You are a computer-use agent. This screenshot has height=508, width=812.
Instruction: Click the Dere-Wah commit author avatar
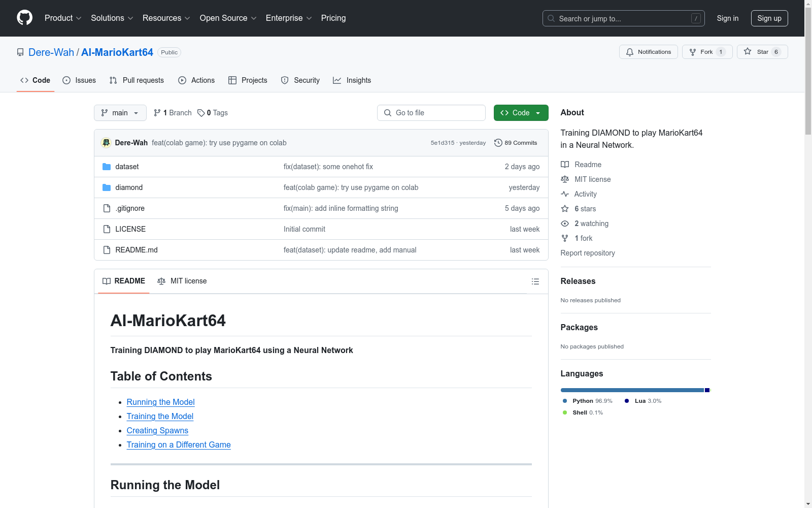[x=106, y=143]
